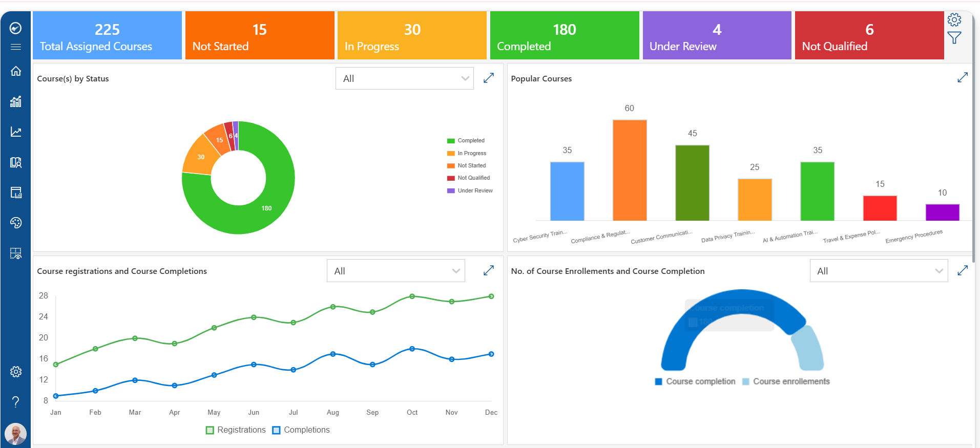The image size is (980, 448).
Task: Toggle Not Started legend in donut chart
Action: 467,165
